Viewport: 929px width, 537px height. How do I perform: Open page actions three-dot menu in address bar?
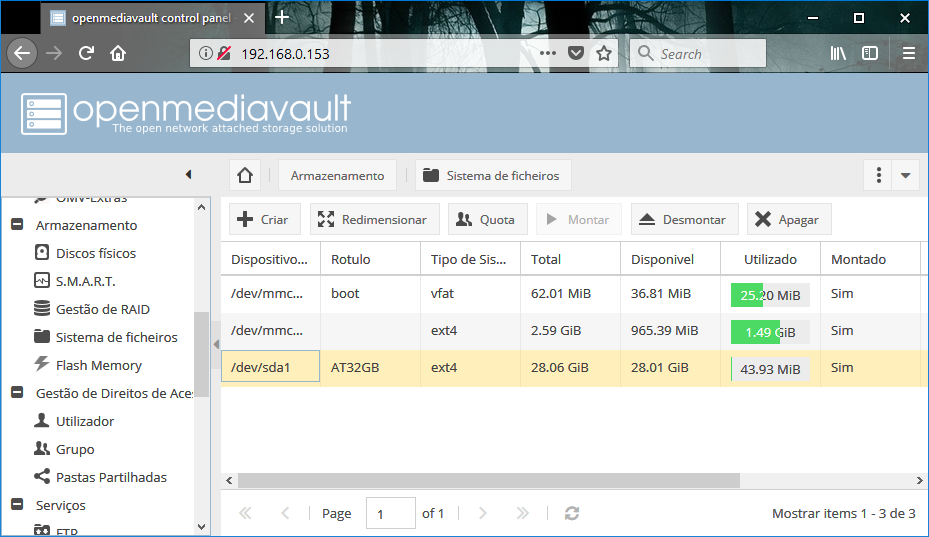pos(548,53)
